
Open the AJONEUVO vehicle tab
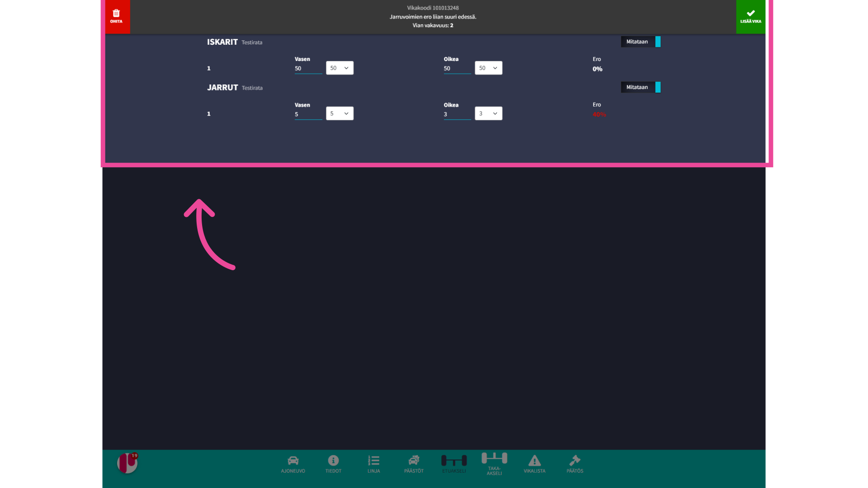[292, 464]
